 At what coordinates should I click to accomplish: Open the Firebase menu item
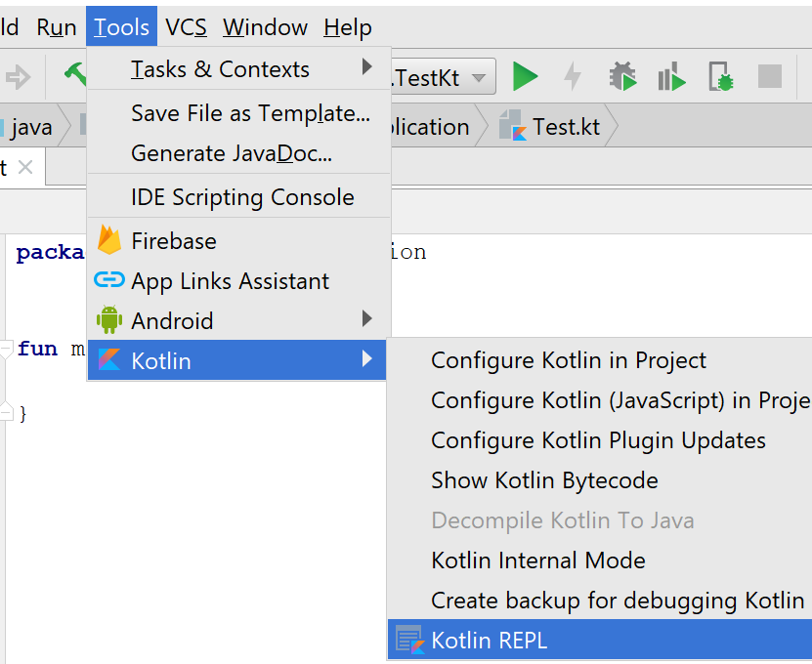click(x=174, y=241)
